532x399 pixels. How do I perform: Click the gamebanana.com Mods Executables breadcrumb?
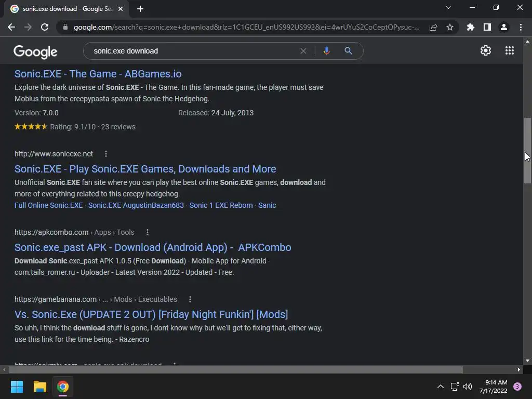(x=96, y=299)
